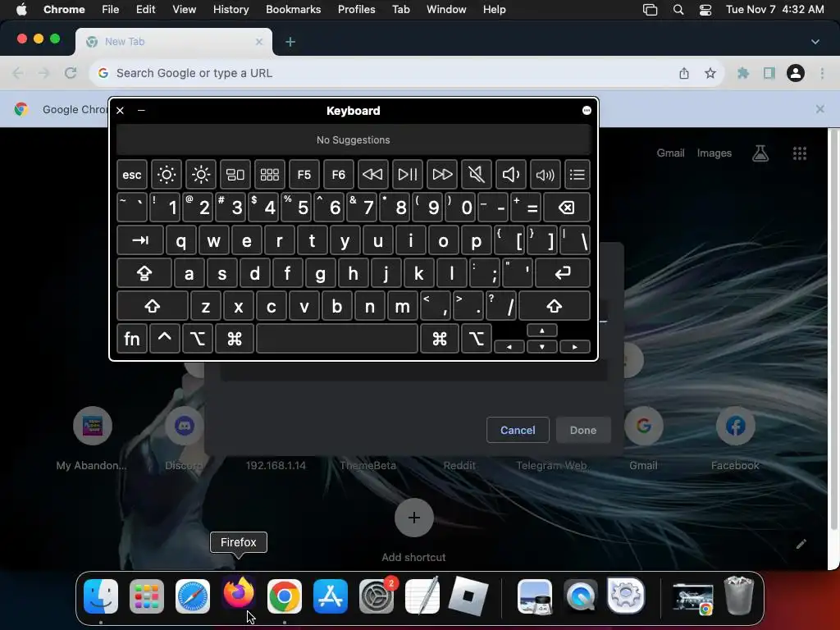Click the tab key on virtual keyboard
840x630 pixels.
pos(139,240)
